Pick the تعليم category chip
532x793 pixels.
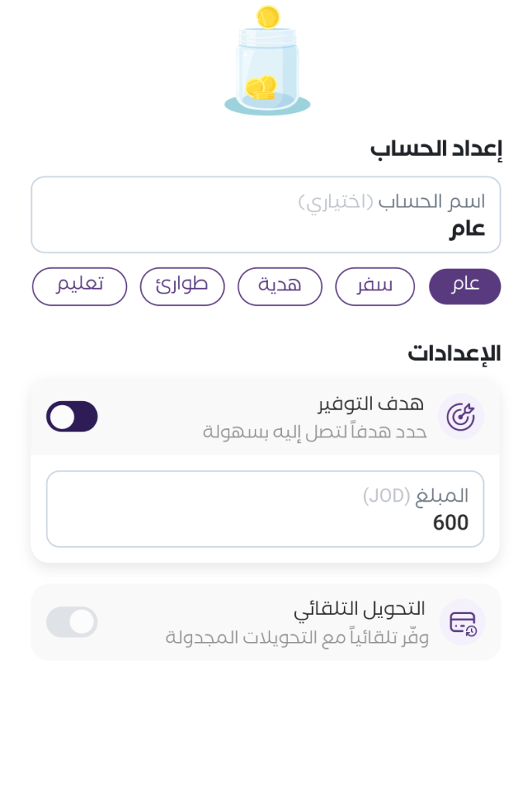click(79, 287)
